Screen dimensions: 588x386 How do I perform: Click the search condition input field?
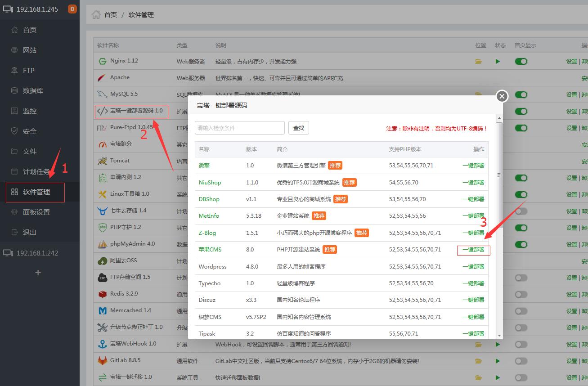click(240, 128)
